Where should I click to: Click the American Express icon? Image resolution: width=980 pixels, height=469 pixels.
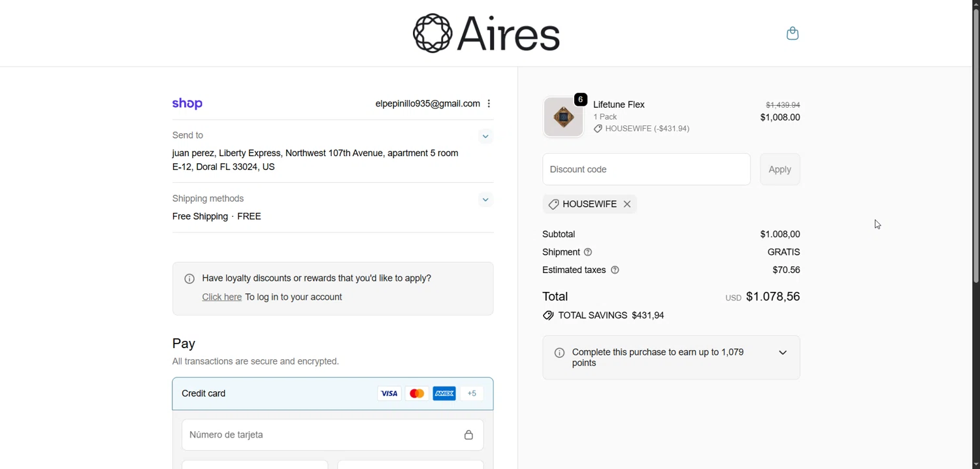pos(444,394)
